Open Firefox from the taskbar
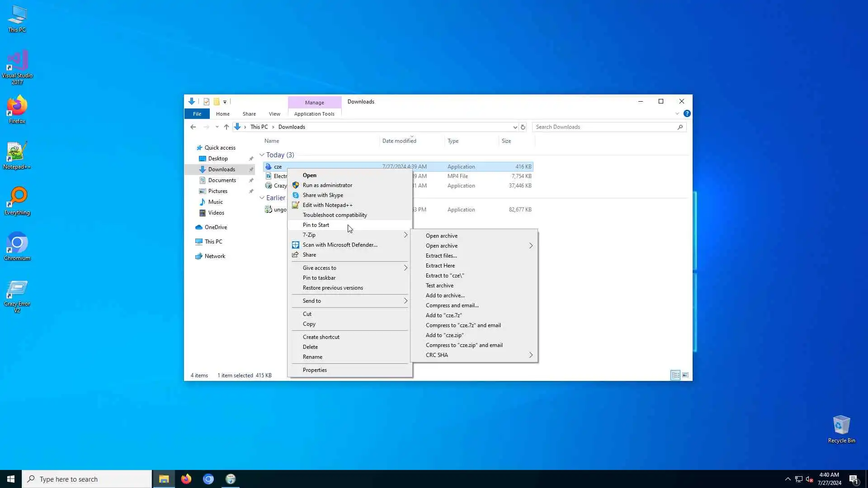This screenshot has height=488, width=868. point(186,479)
